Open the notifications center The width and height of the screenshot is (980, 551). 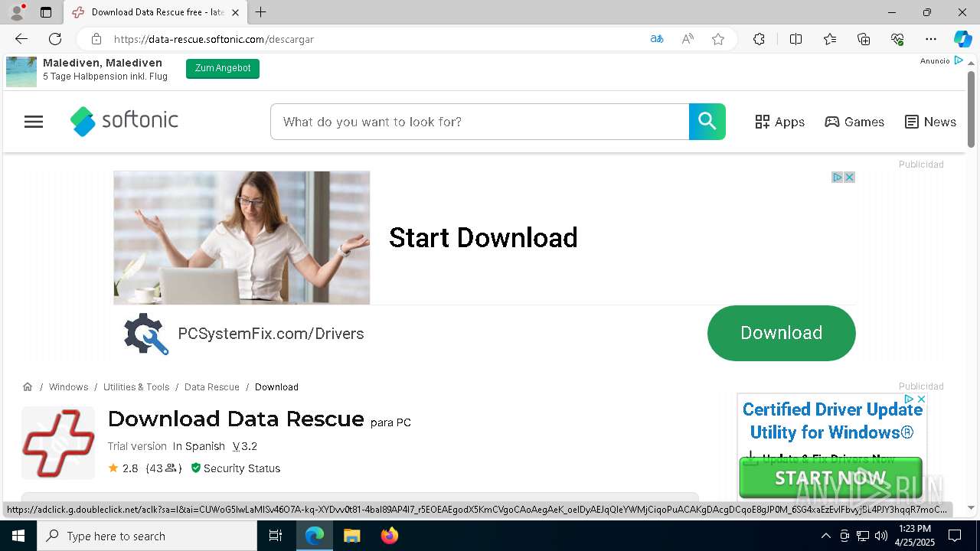[955, 536]
